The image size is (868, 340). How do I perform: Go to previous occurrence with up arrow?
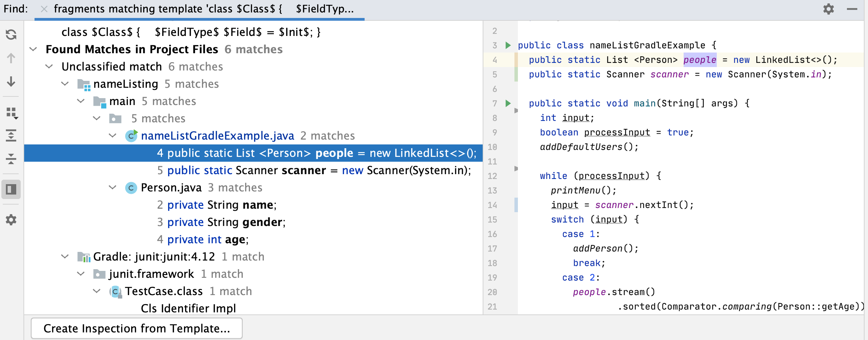[11, 58]
